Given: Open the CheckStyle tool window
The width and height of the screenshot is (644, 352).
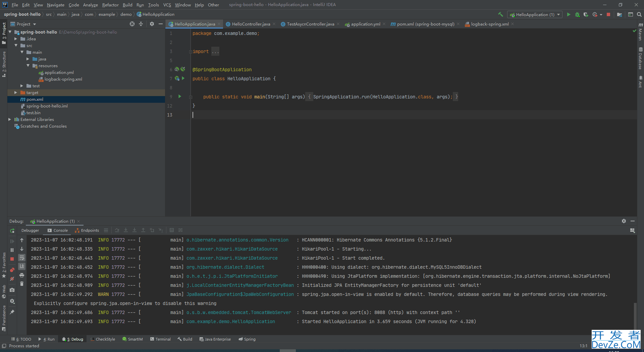Looking at the screenshot, I should coord(103,339).
